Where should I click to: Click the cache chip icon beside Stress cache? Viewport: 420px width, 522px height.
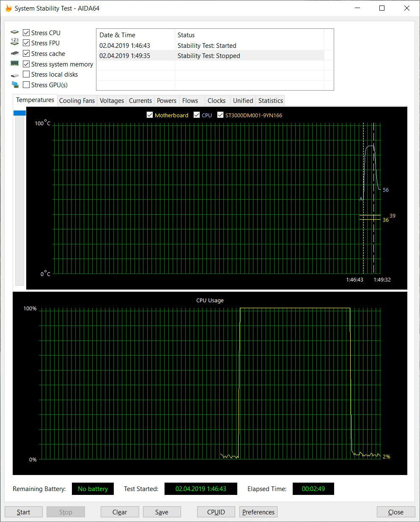click(x=15, y=54)
